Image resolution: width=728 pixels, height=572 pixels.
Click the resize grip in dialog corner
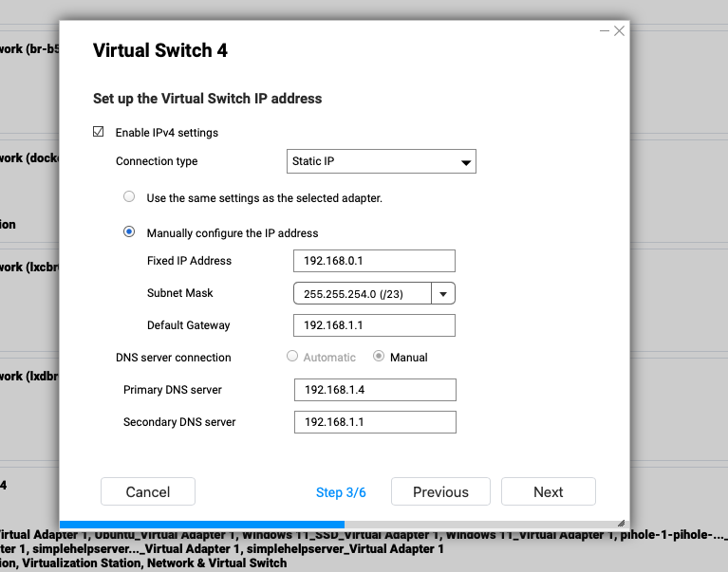click(x=622, y=522)
